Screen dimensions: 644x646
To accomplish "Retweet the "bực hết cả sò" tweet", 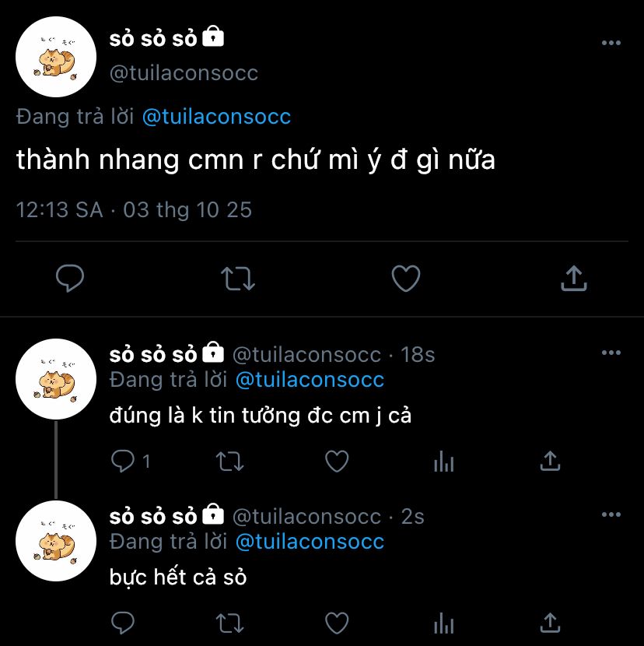I will [230, 623].
